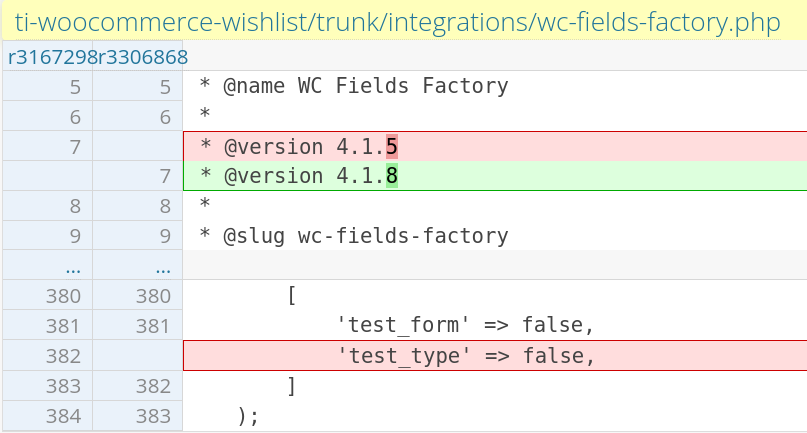Click the removed 'test_type' => false line
This screenshot has height=433, width=807.
pos(466,356)
